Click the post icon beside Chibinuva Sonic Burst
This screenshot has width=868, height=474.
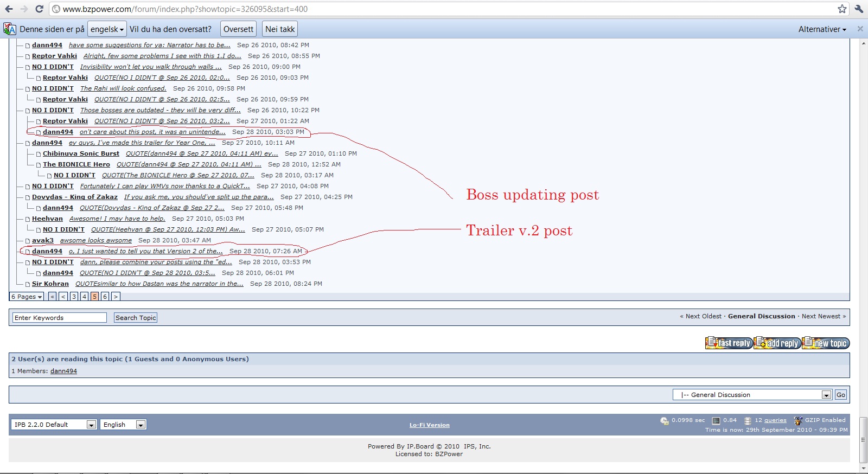39,154
